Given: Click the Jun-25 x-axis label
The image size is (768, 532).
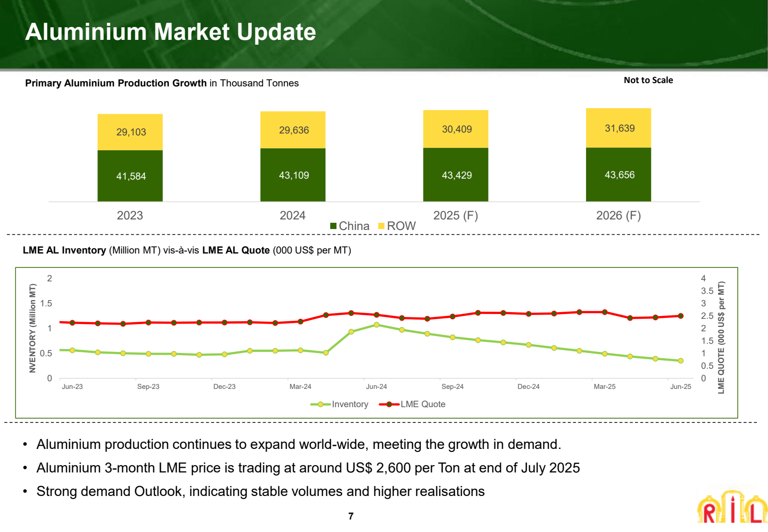Looking at the screenshot, I should click(x=681, y=387).
